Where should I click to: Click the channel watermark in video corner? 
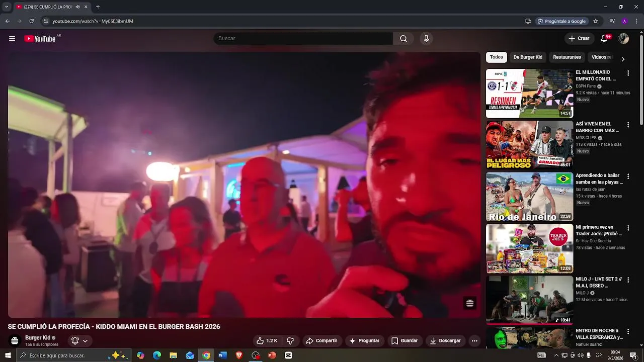point(470,303)
